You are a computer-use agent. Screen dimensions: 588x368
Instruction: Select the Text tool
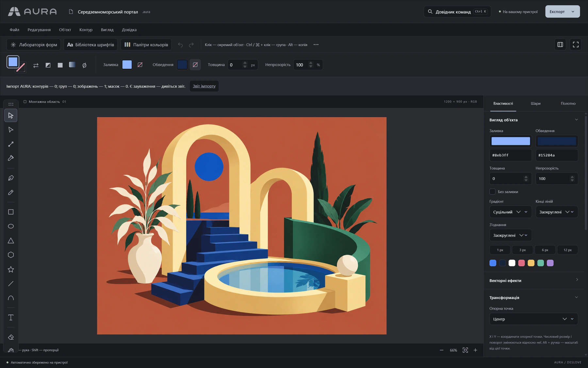[x=11, y=318]
